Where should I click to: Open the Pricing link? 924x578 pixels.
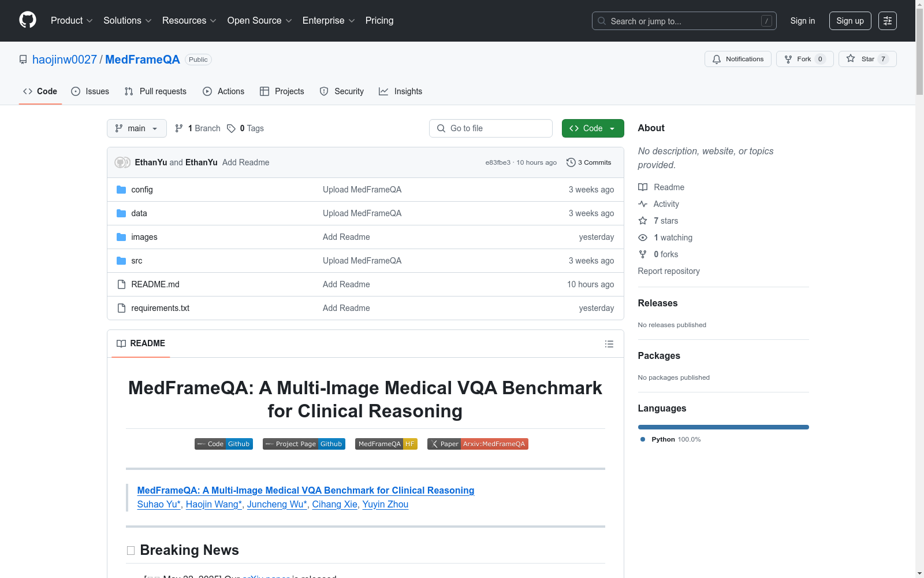coord(379,21)
